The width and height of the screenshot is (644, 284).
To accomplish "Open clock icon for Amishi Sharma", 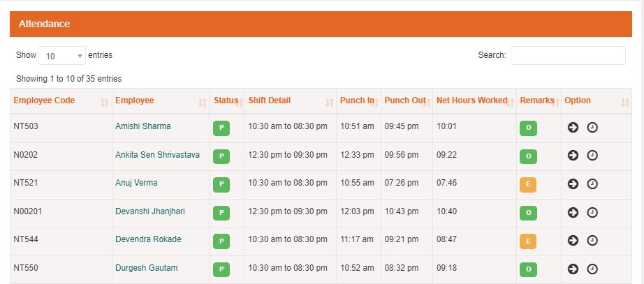I will tap(592, 127).
